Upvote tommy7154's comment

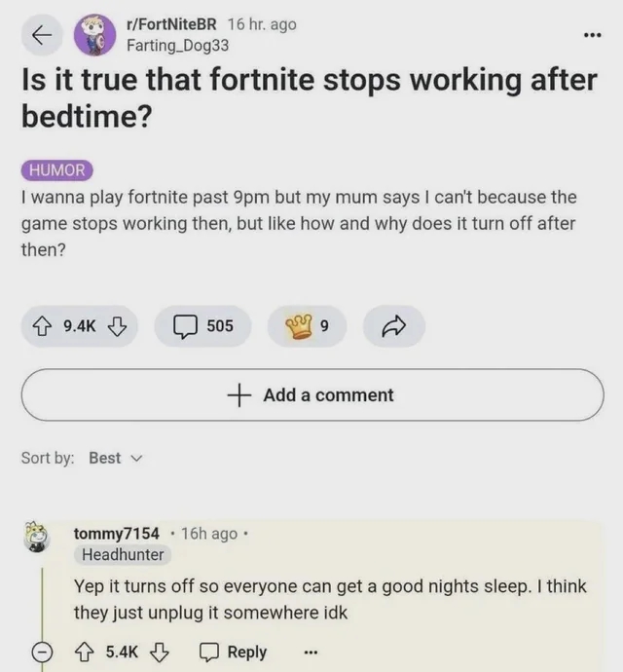click(85, 653)
